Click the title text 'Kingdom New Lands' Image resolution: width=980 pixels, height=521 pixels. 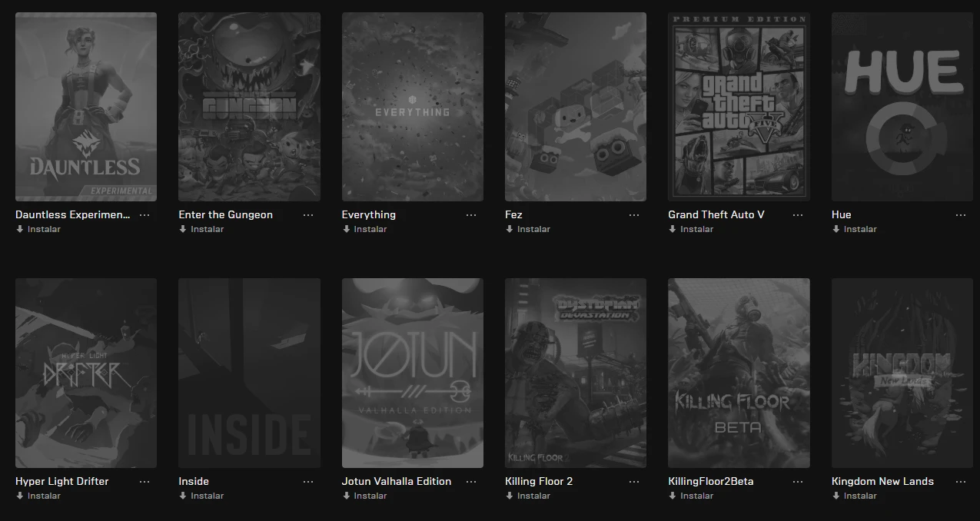pos(882,481)
